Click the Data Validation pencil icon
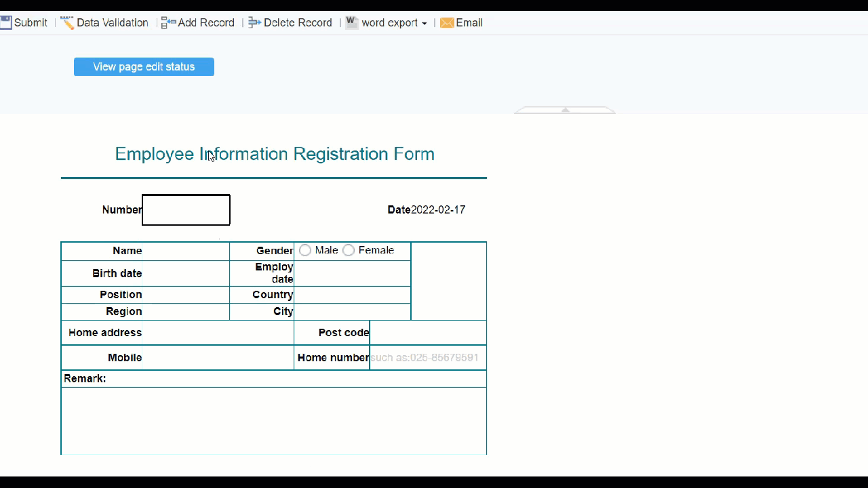Image resolution: width=868 pixels, height=488 pixels. [67, 22]
